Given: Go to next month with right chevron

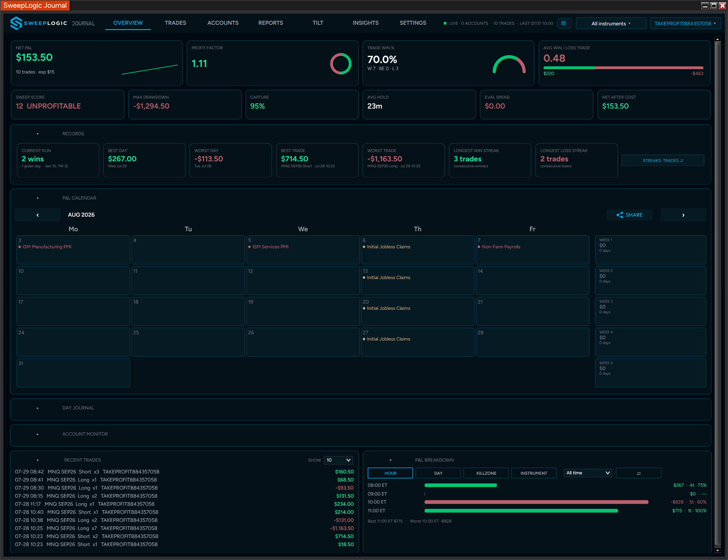Looking at the screenshot, I should (683, 215).
